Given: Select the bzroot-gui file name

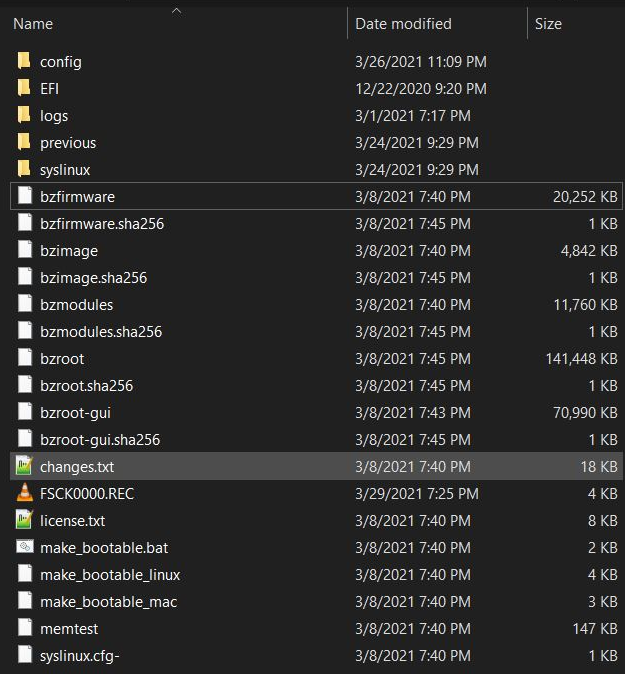Looking at the screenshot, I should point(75,413).
